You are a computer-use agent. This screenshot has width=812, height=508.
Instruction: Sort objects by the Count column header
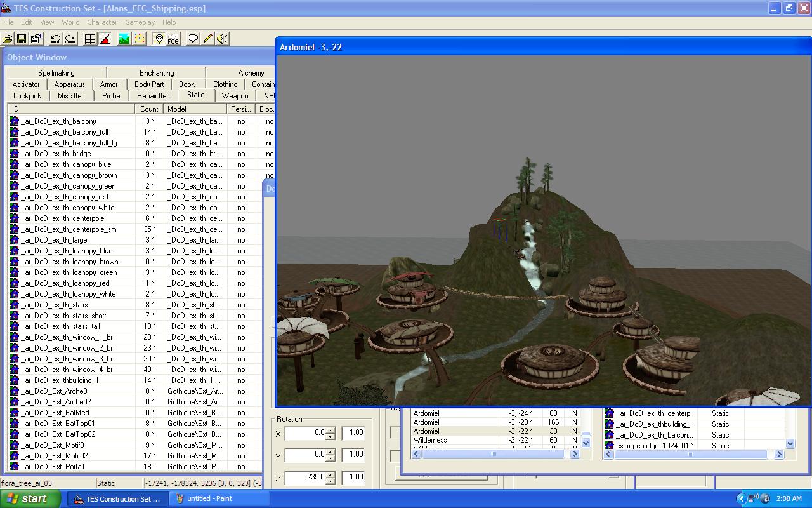(150, 109)
